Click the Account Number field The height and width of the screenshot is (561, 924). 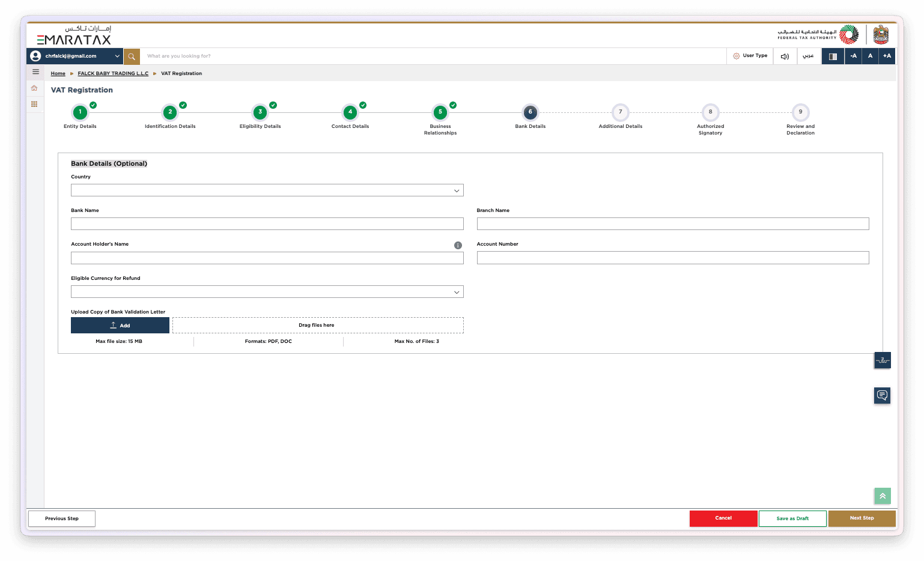coord(673,258)
